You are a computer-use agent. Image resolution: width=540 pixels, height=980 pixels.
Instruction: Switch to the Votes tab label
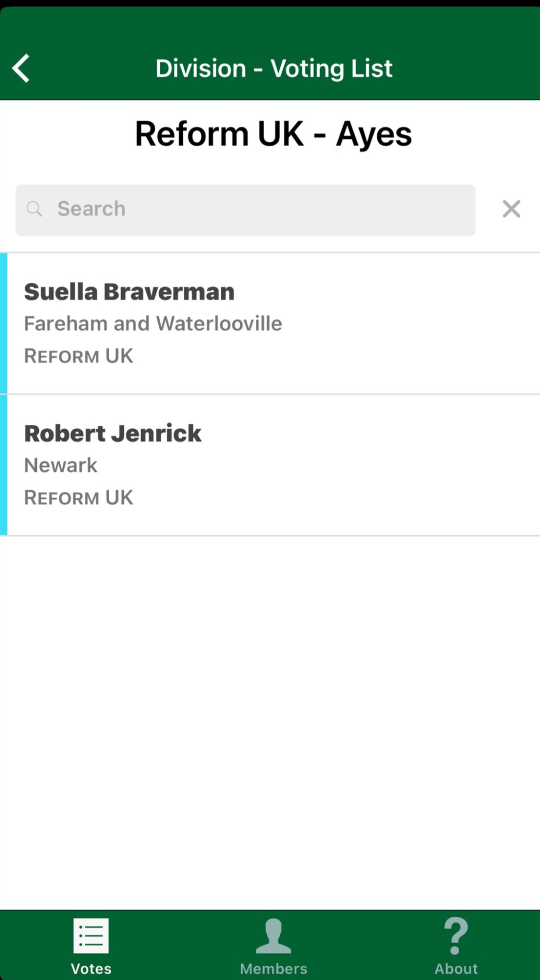91,969
